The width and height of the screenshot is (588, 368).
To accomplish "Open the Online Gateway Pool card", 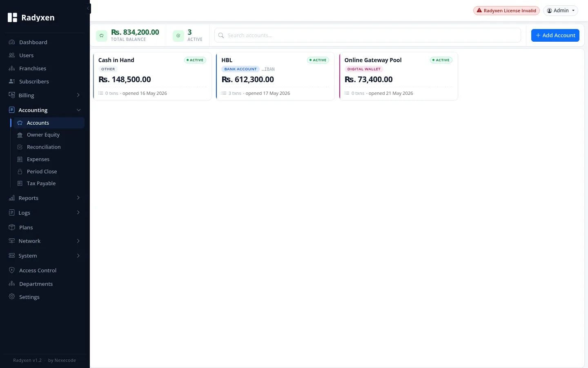I will pyautogui.click(x=399, y=76).
